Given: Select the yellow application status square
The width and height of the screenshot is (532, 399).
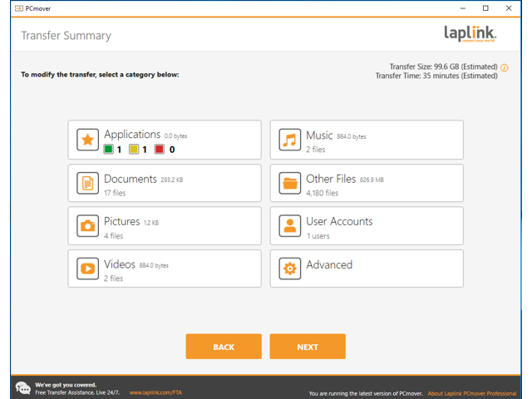Looking at the screenshot, I should 134,150.
